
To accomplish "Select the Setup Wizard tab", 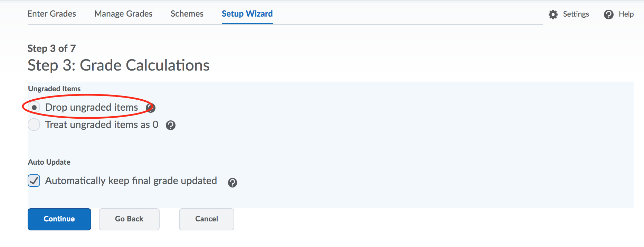I will pos(247,14).
